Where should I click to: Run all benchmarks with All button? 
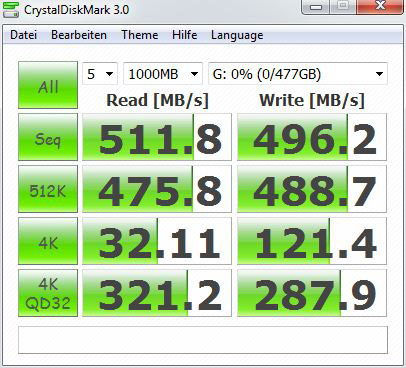[48, 85]
